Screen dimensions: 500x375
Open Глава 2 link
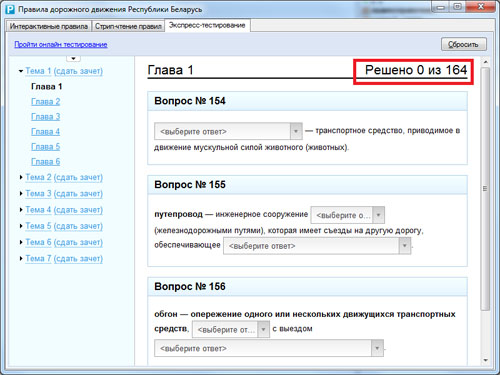click(x=46, y=102)
